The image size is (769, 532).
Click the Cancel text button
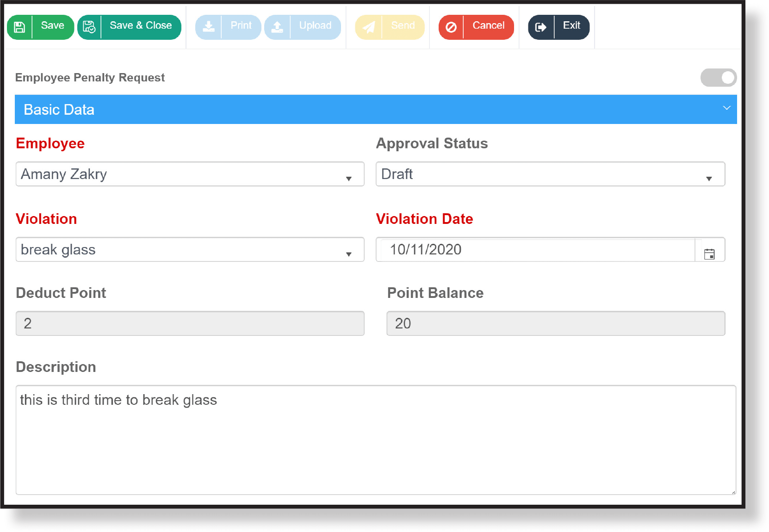489,25
